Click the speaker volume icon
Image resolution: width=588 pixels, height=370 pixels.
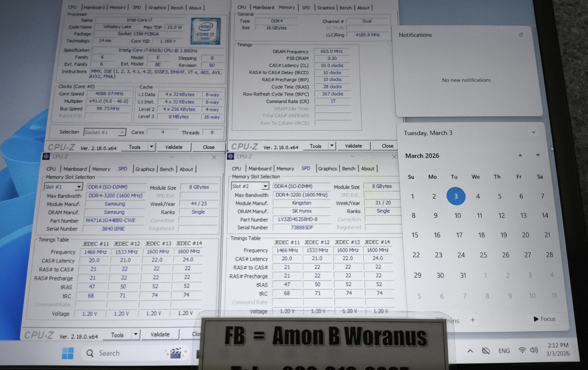[534, 350]
